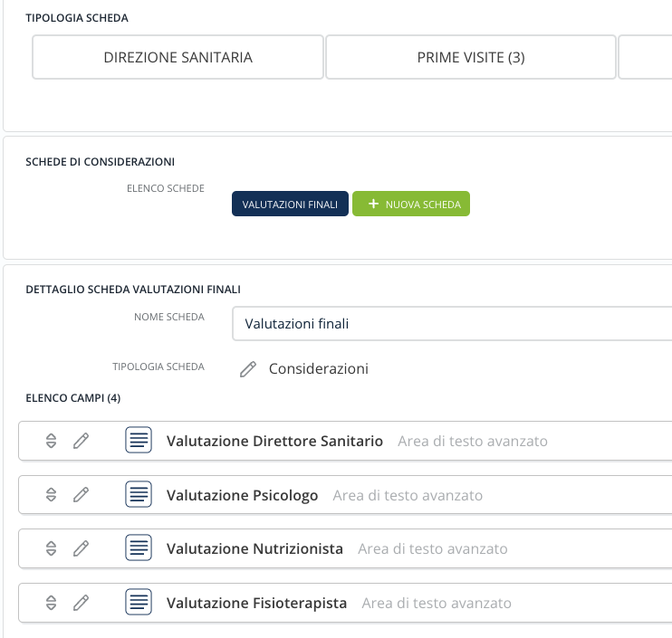
Task: Click text-area icon of Valutazione Fisioterapista
Action: coord(139,602)
